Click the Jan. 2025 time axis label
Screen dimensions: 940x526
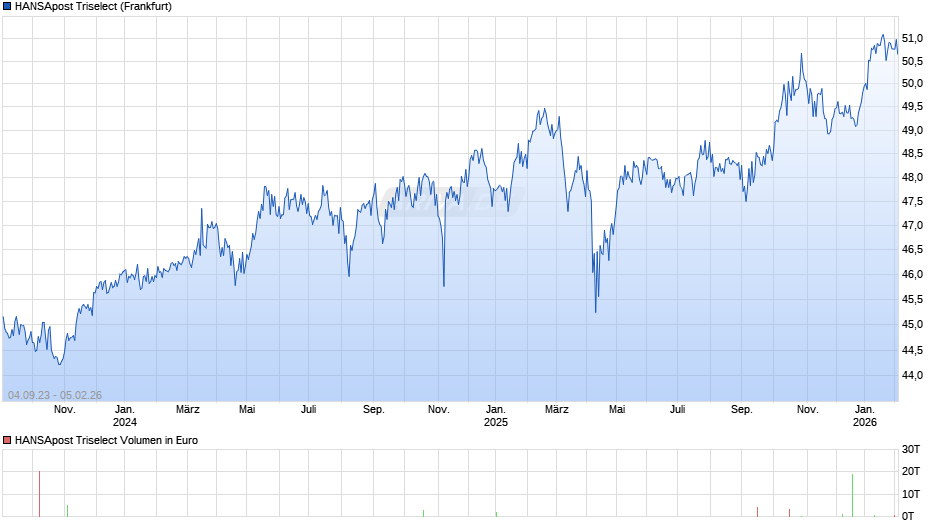click(496, 416)
